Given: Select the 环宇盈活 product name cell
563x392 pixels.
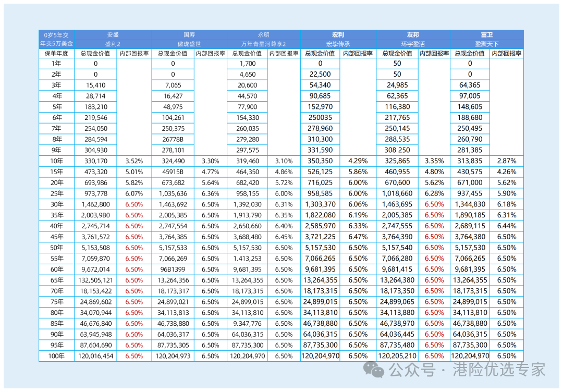Looking at the screenshot, I should click(413, 44).
